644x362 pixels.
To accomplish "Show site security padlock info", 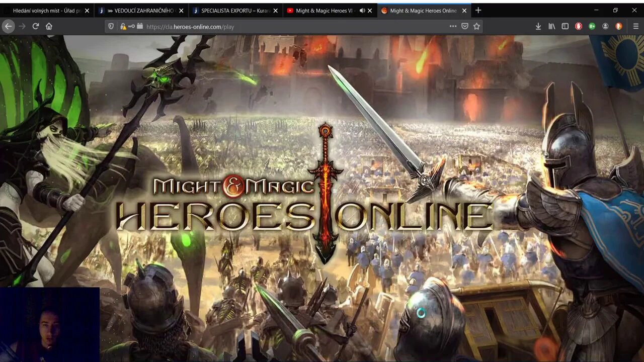I will coord(123,26).
